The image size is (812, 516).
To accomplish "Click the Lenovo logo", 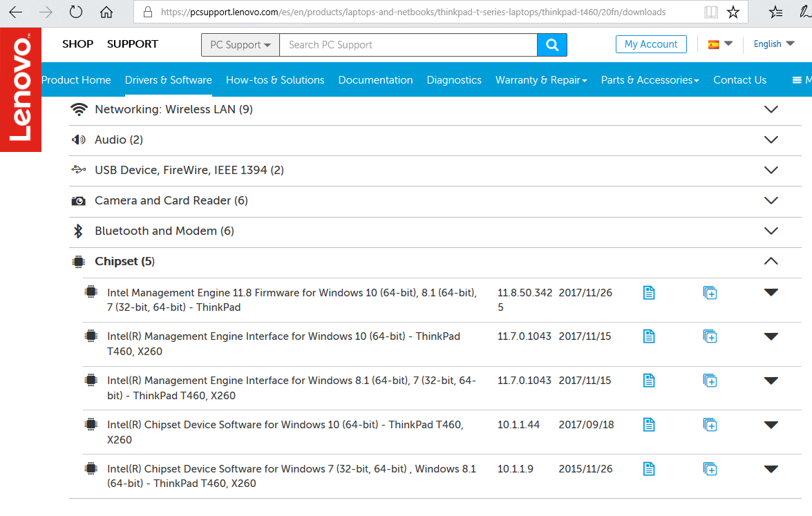I will tap(21, 90).
